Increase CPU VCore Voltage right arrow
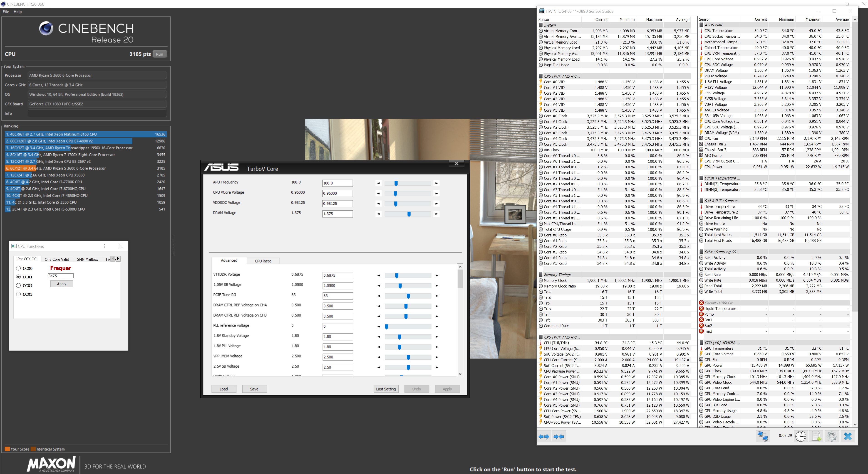The width and height of the screenshot is (868, 474). (x=436, y=194)
